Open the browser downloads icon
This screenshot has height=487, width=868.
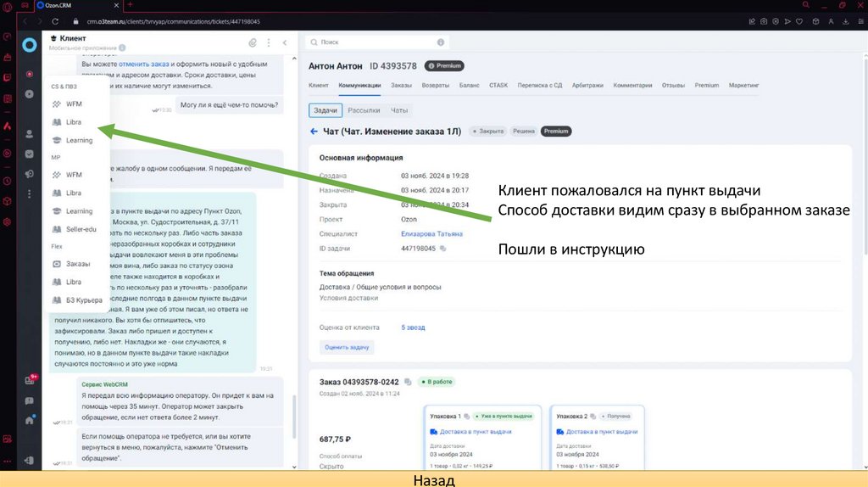(x=846, y=21)
